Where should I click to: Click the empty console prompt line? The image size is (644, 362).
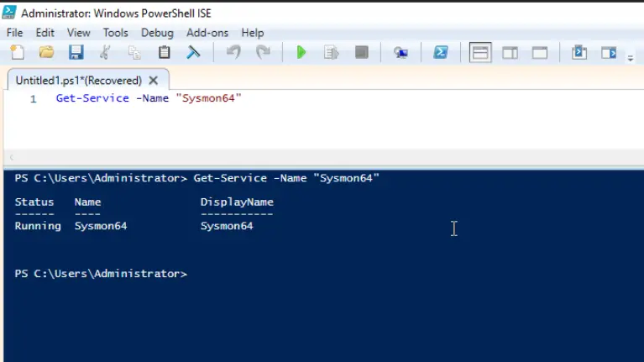point(101,274)
